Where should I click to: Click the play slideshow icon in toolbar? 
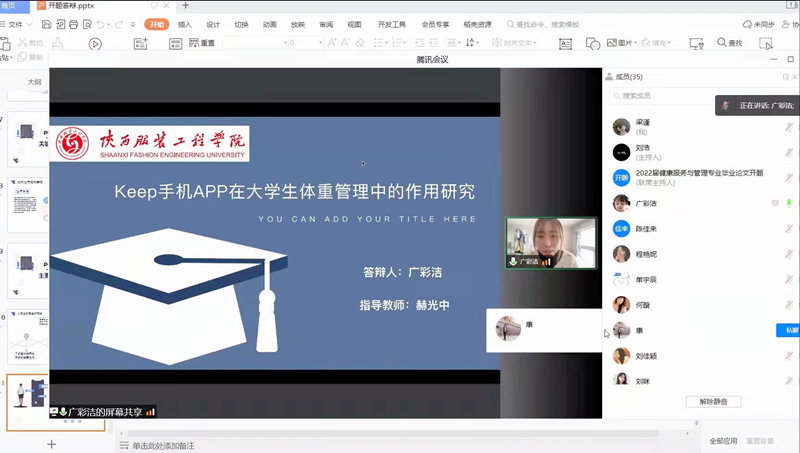95,44
